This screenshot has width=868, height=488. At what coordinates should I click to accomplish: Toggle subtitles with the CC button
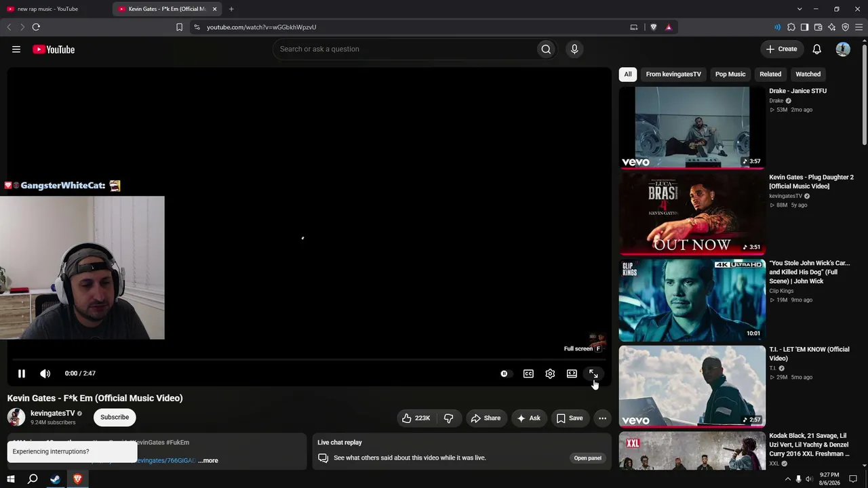click(x=528, y=373)
